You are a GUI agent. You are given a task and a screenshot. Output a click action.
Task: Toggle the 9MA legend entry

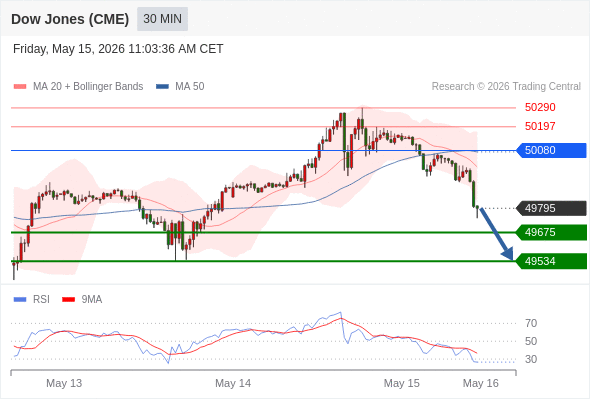pyautogui.click(x=82, y=299)
